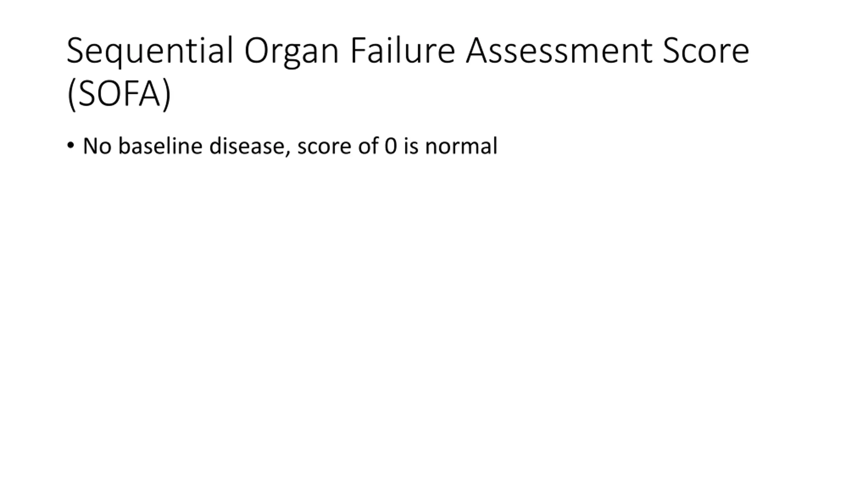Click the word "Assessment" in the title
868x488 pixels.
pos(559,51)
